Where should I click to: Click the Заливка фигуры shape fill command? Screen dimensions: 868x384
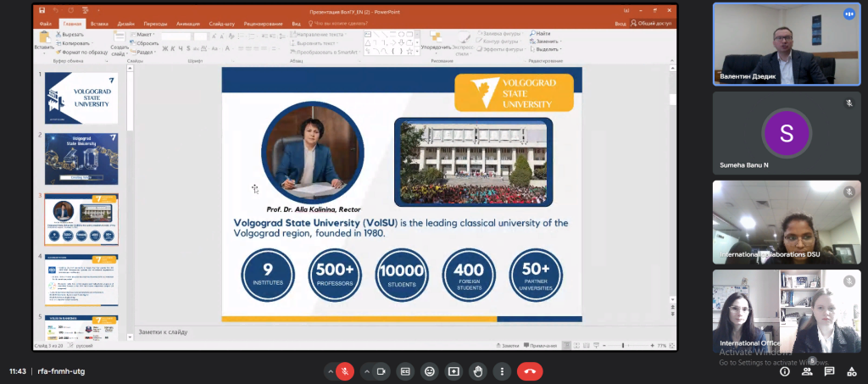click(x=500, y=34)
